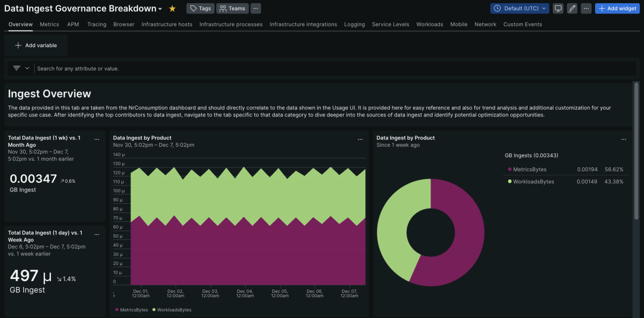Open options menu of donut chart widget
This screenshot has width=644, height=318.
click(x=624, y=139)
